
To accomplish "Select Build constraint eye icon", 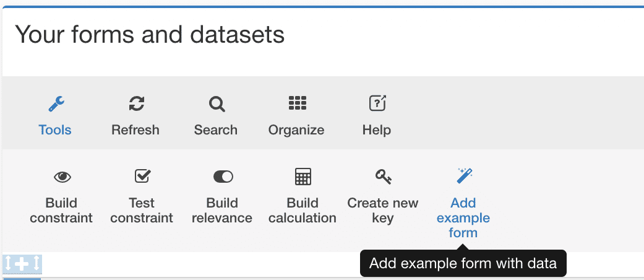I will pyautogui.click(x=62, y=177).
